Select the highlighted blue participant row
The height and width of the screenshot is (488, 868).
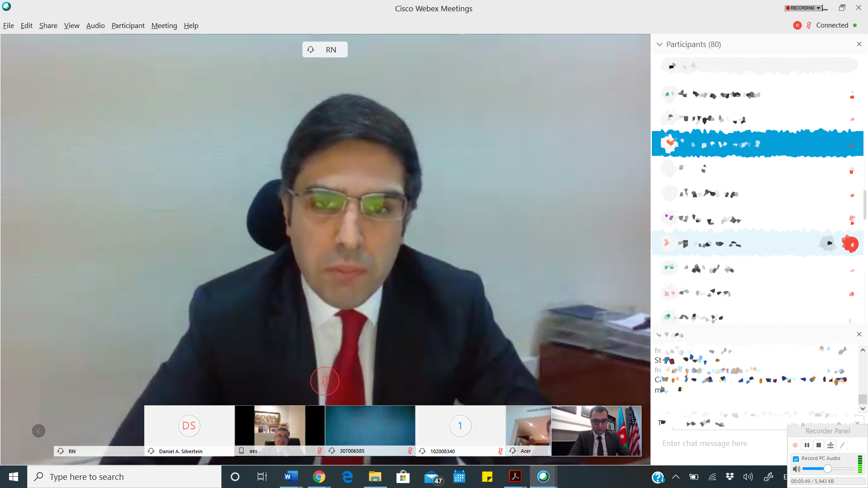(757, 144)
